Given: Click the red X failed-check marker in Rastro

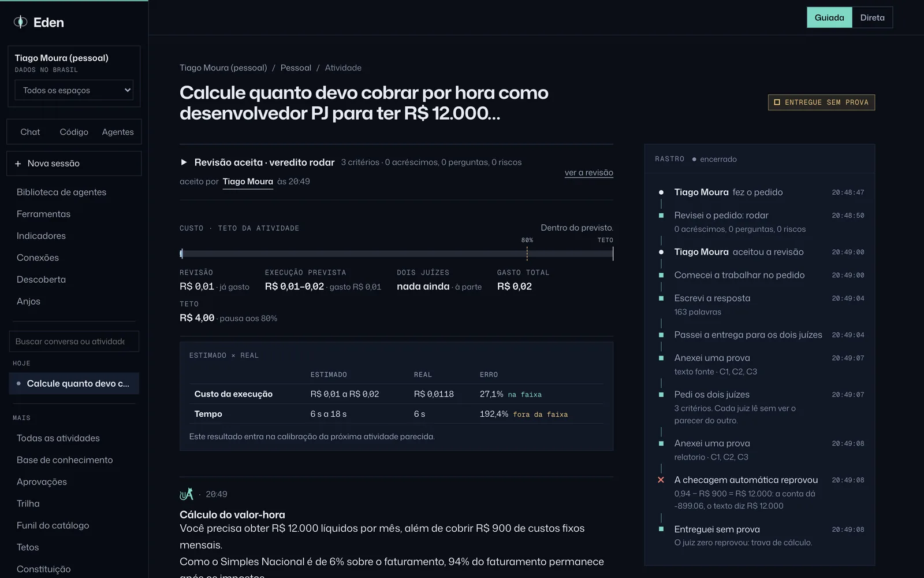Looking at the screenshot, I should coord(661,480).
